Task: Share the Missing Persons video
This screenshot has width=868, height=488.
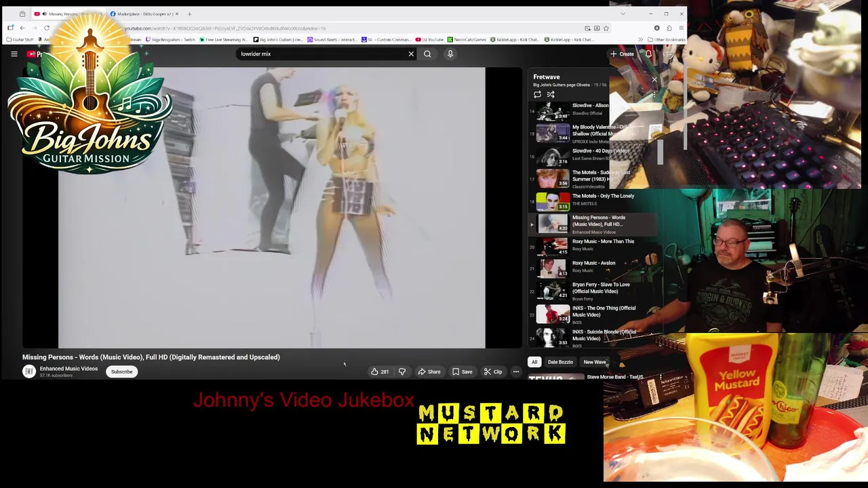Action: [x=429, y=371]
